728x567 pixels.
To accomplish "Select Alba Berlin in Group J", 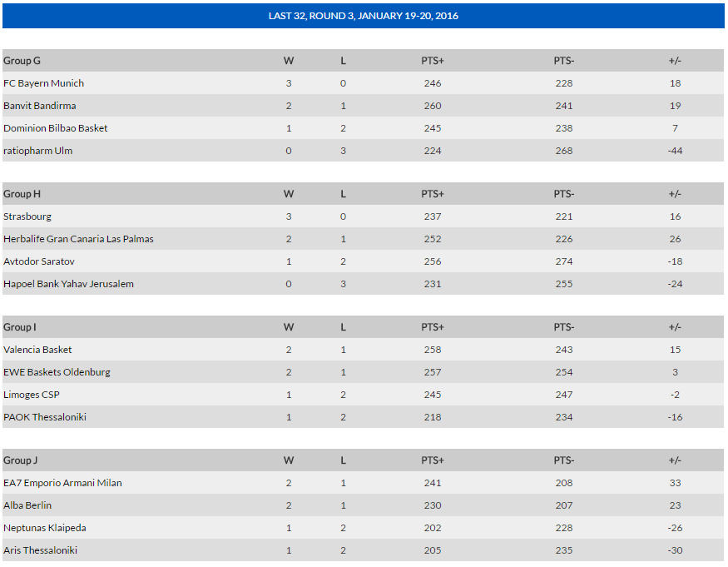I will pos(27,505).
